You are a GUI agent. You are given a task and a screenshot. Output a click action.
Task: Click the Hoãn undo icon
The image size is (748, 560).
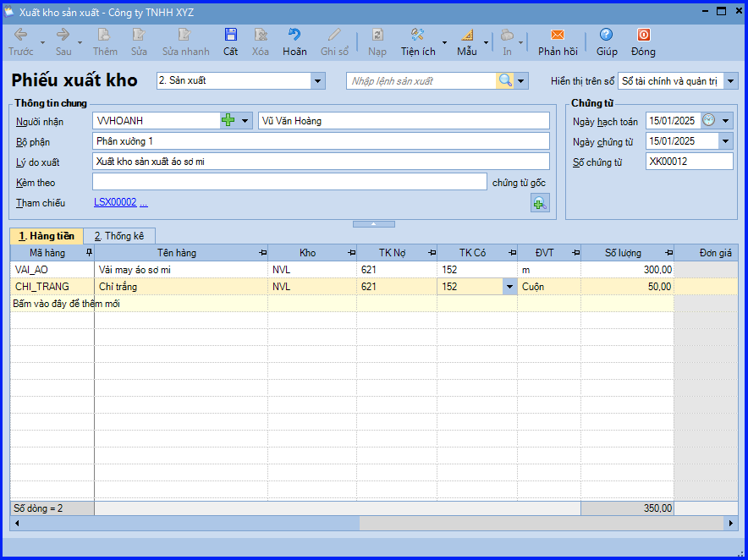coord(294,35)
